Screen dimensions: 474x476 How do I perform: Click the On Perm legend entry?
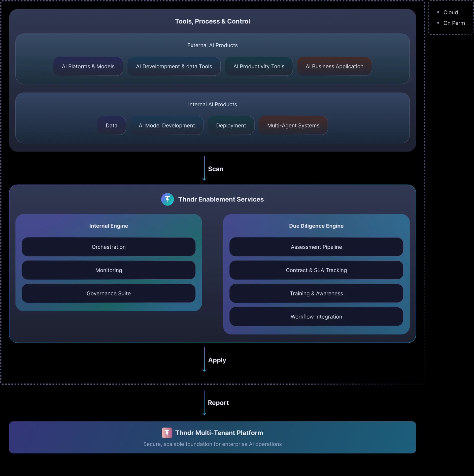pos(454,23)
